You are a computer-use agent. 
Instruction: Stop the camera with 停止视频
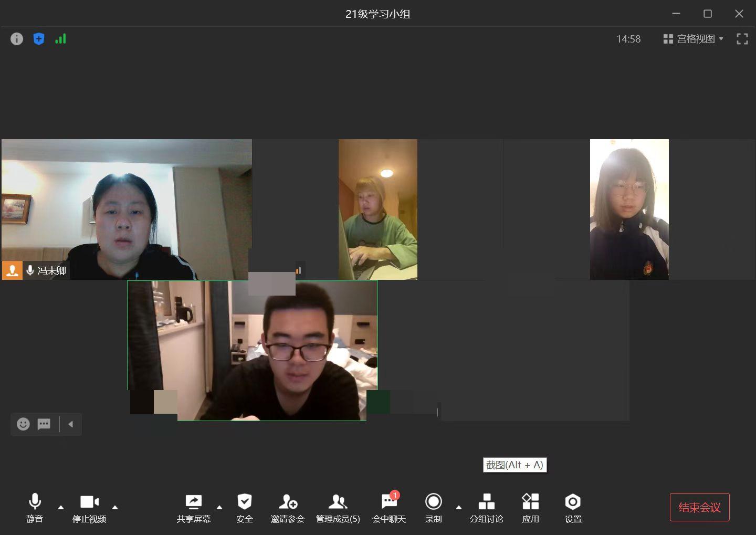point(89,508)
